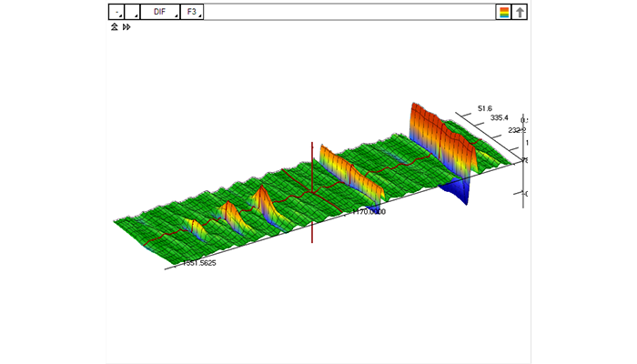Open the first dash dropdown button
This screenshot has width=637, height=364.
[116, 12]
